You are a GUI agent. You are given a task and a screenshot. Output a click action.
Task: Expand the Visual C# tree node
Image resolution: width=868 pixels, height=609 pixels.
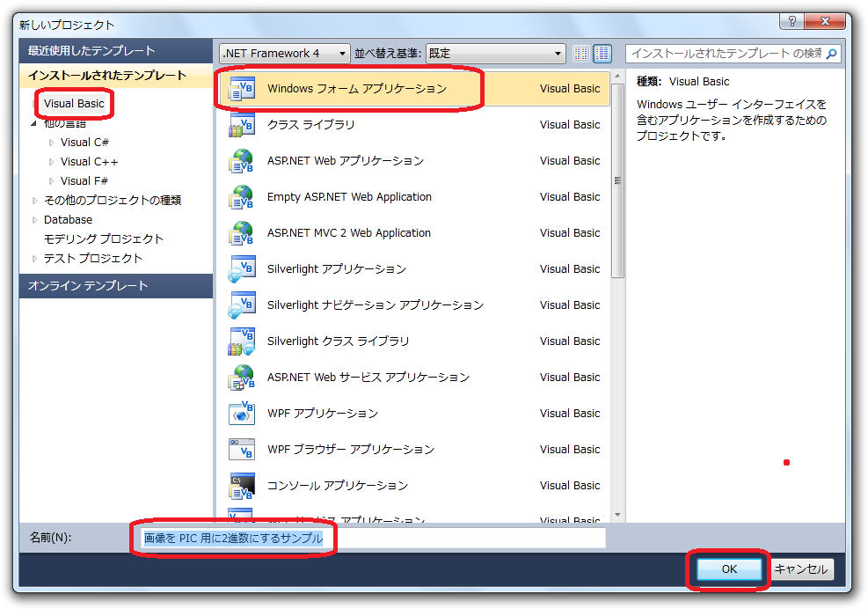point(51,143)
